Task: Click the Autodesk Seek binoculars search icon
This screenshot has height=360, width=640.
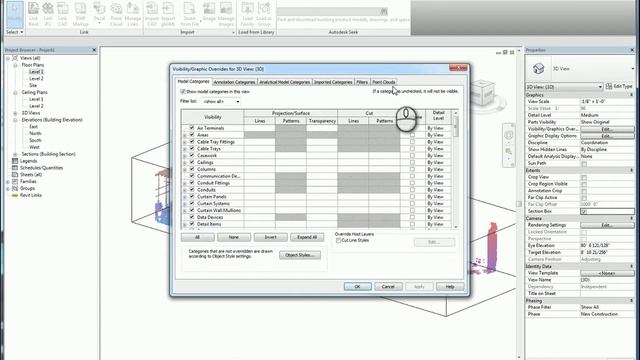Action: [384, 11]
